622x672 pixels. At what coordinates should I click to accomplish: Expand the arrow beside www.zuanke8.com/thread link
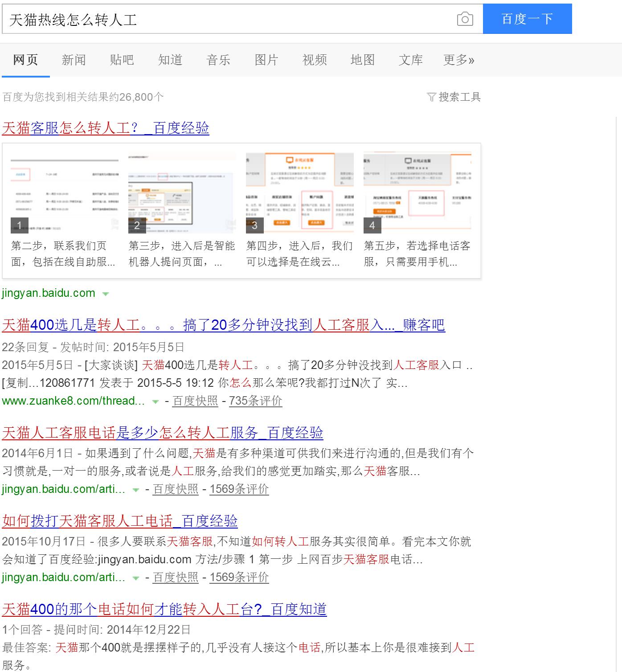click(x=154, y=401)
